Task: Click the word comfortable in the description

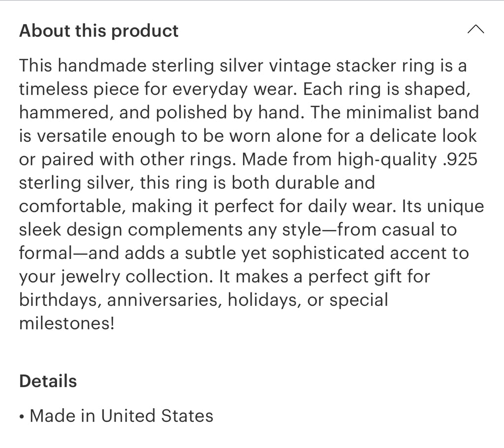Action: (x=71, y=207)
